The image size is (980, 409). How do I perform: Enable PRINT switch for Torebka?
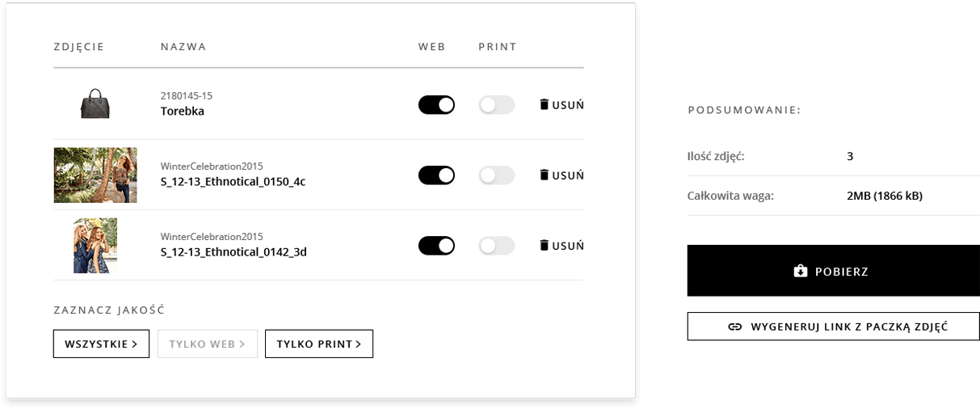[497, 104]
